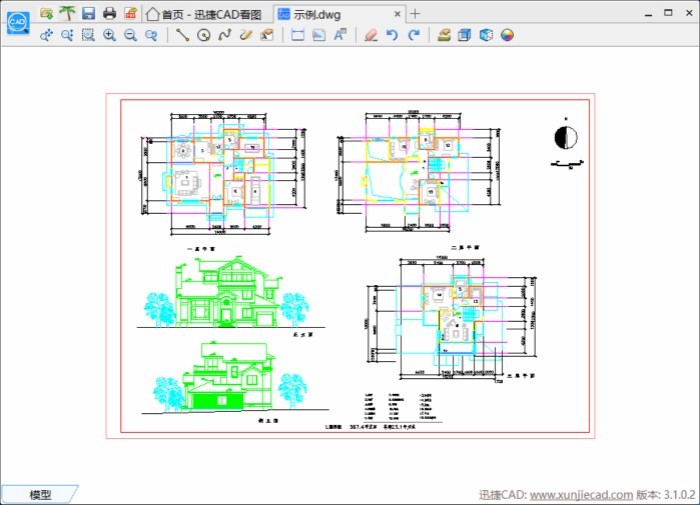Viewport: 700px width, 505px height.
Task: Click the annotation note tool
Action: click(x=267, y=35)
